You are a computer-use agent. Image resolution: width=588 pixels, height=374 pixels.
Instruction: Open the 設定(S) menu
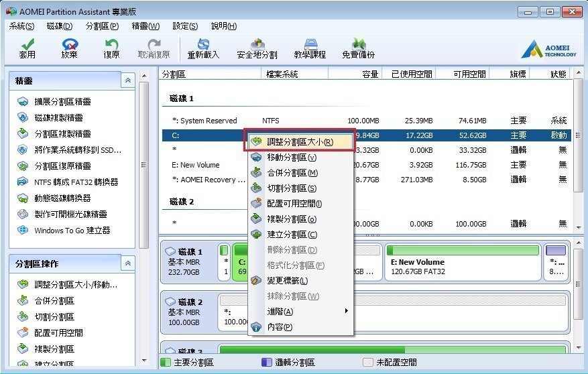pyautogui.click(x=185, y=26)
